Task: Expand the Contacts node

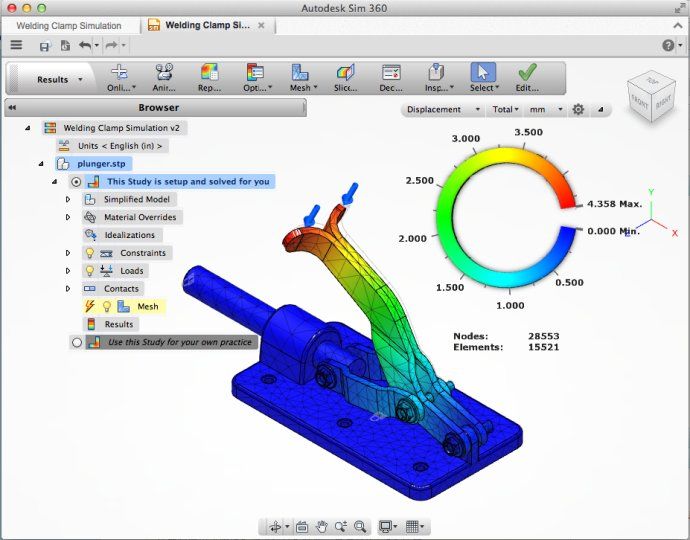Action: pyautogui.click(x=68, y=289)
